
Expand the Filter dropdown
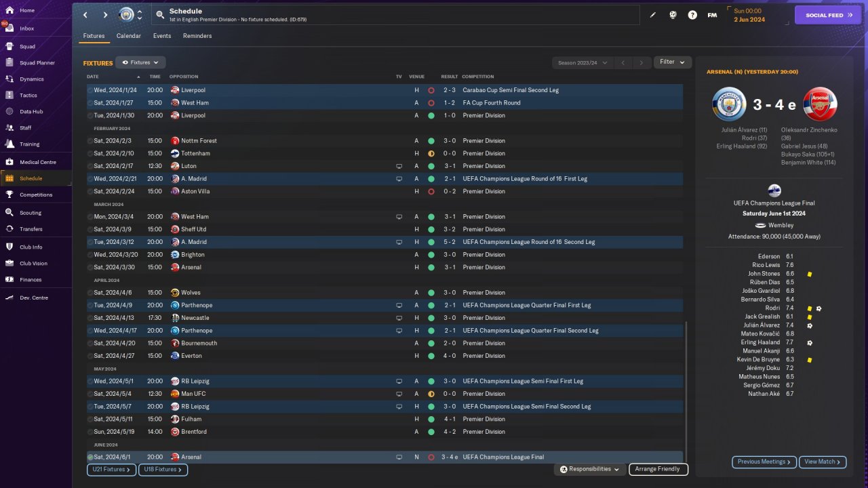tap(672, 62)
